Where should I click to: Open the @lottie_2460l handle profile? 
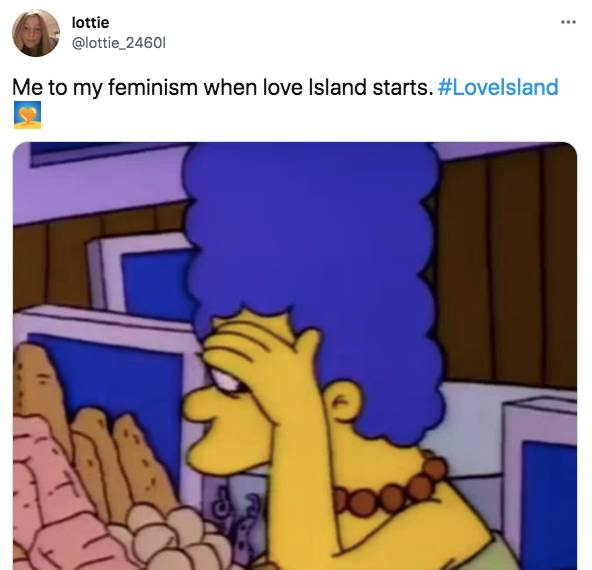tap(119, 43)
